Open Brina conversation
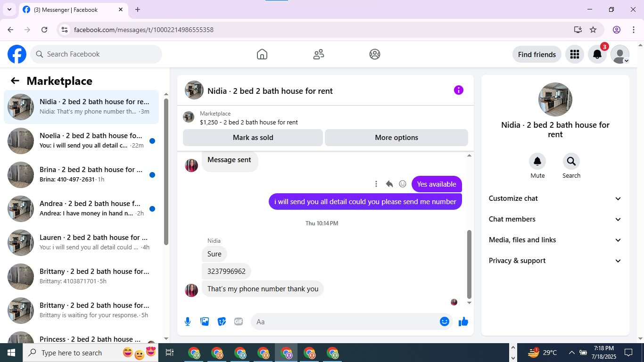Screen dimensions: 644x362 (x=81, y=175)
